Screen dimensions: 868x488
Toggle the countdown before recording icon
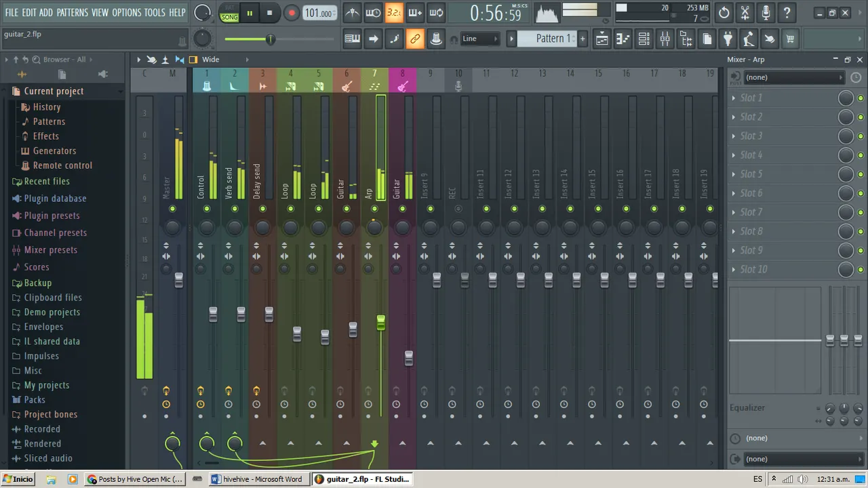tap(394, 13)
